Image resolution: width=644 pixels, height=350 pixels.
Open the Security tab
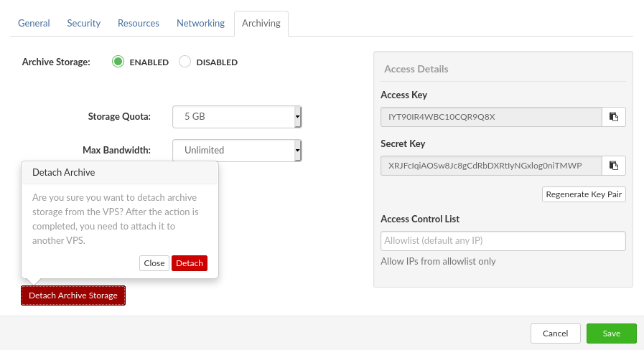point(84,23)
